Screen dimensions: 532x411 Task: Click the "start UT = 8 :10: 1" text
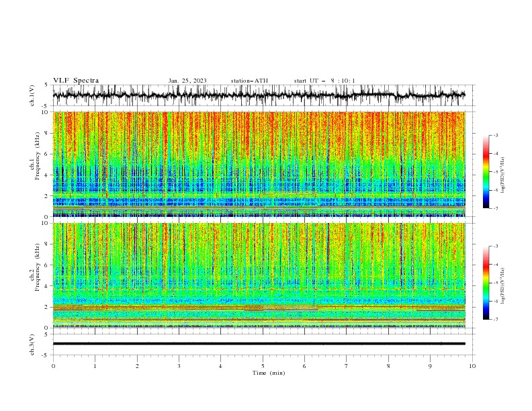(x=324, y=81)
